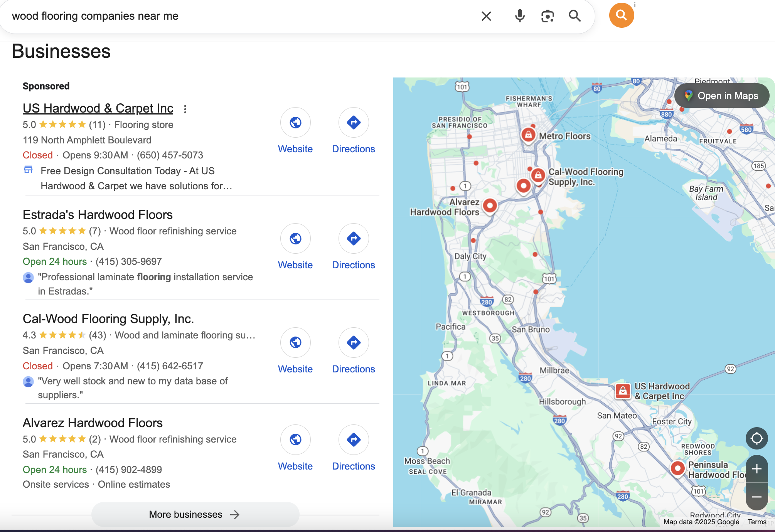Expand More businesses list
Image resolution: width=775 pixels, height=532 pixels.
tap(195, 514)
